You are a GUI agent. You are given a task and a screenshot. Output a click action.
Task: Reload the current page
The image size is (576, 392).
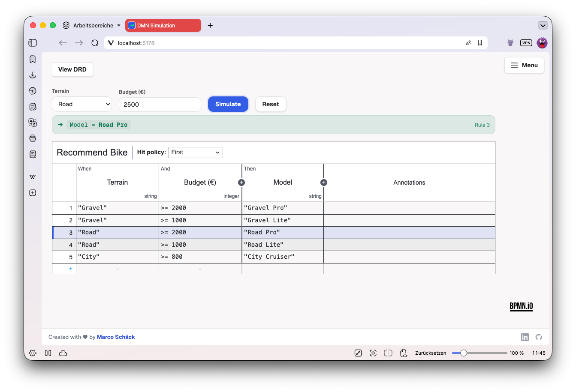(x=95, y=43)
